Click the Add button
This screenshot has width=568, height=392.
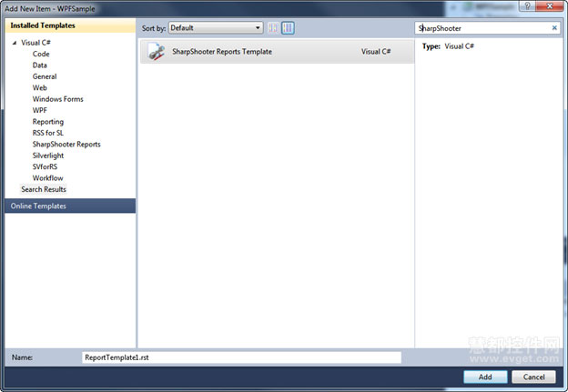pyautogui.click(x=485, y=377)
